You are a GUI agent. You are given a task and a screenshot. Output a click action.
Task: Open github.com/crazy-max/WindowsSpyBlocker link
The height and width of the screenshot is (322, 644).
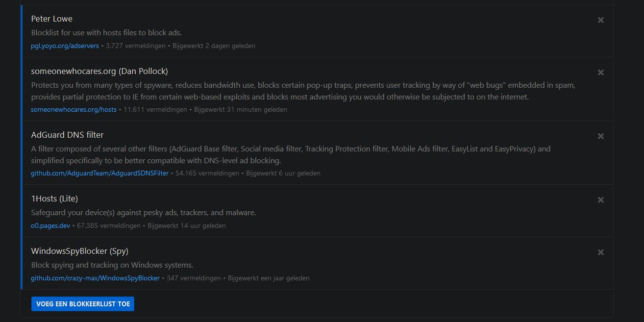coord(95,278)
